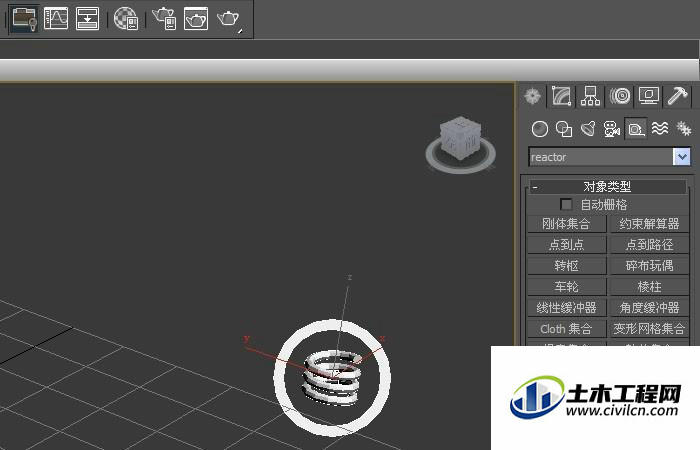700x450 pixels.
Task: Switch to the Motion panel tab
Action: [x=620, y=96]
